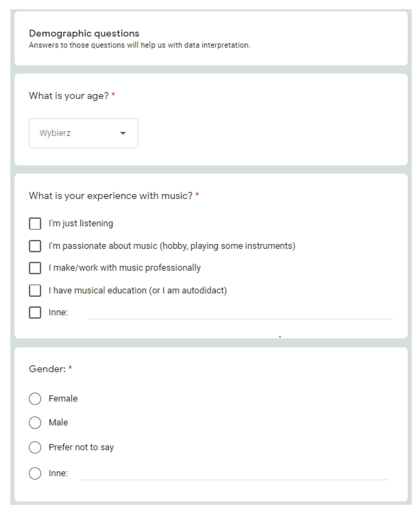Select "Prefer not to say" radio option
Image resolution: width=420 pixels, height=512 pixels.
tap(35, 447)
